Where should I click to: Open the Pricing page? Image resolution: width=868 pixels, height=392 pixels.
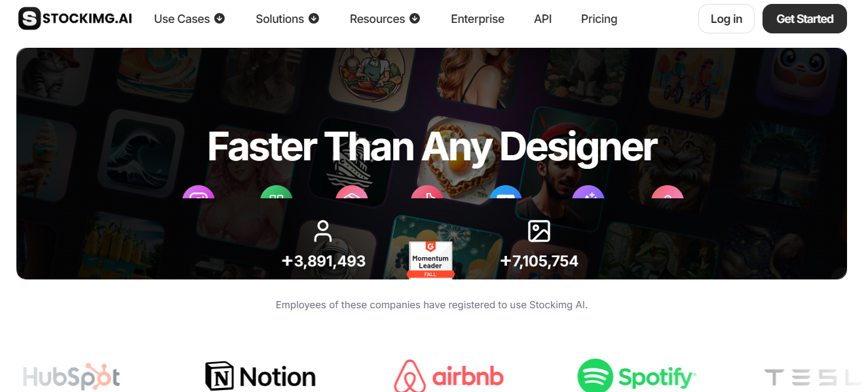[x=599, y=19]
